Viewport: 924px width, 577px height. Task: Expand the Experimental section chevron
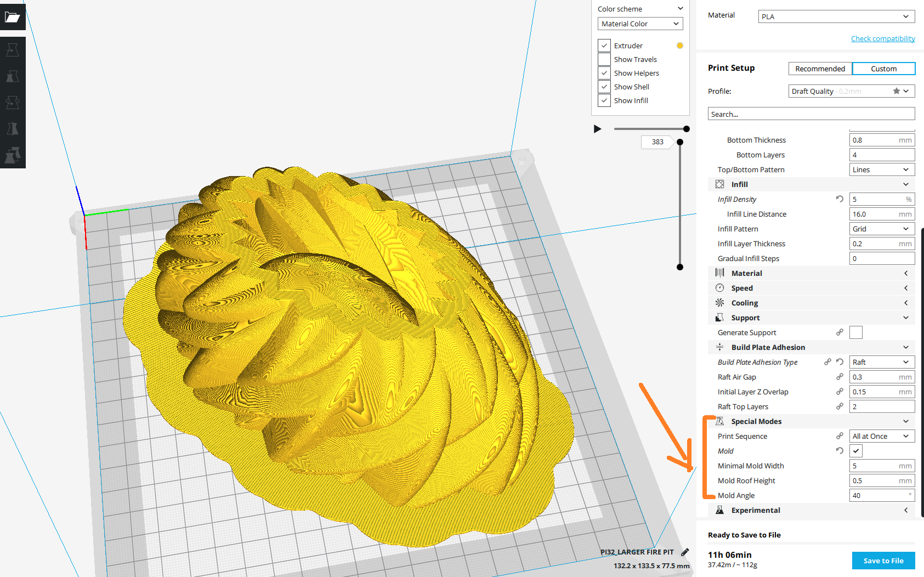tap(906, 510)
